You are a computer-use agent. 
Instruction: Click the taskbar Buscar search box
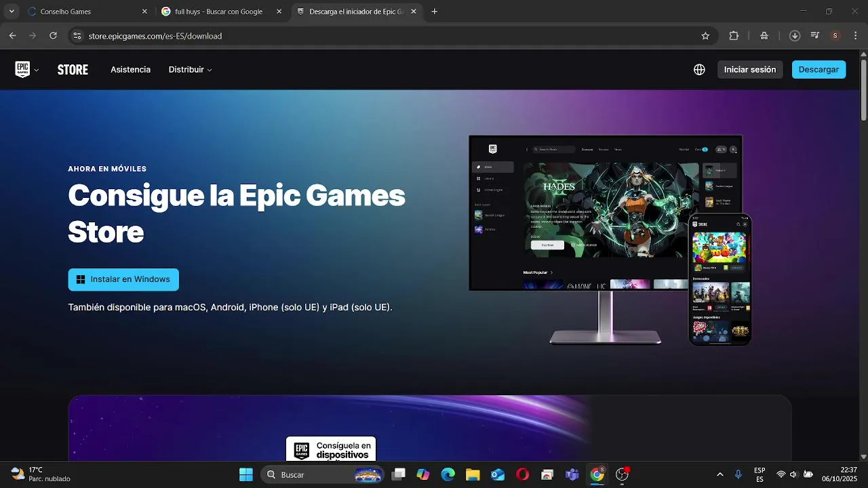click(x=323, y=474)
